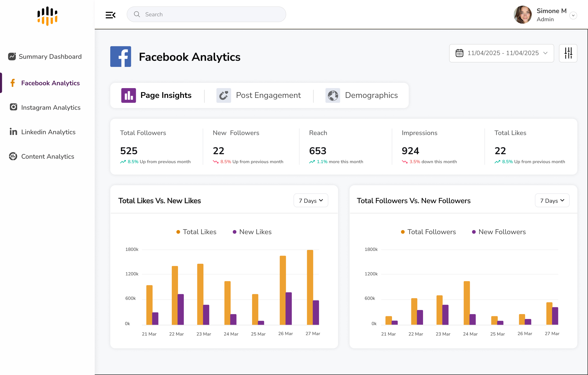Click up-trend arrow under Reach

(312, 162)
